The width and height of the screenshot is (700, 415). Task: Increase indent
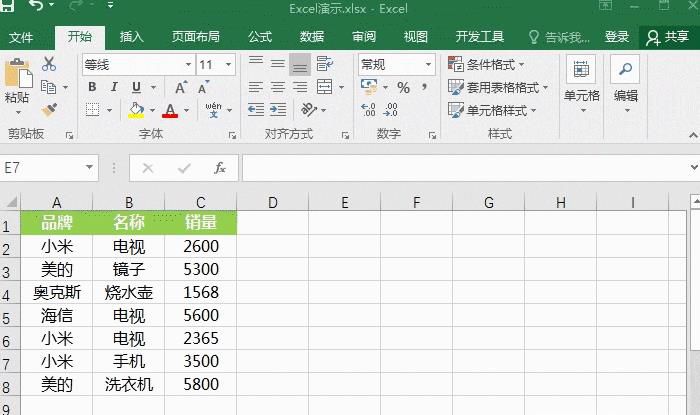pyautogui.click(x=278, y=110)
